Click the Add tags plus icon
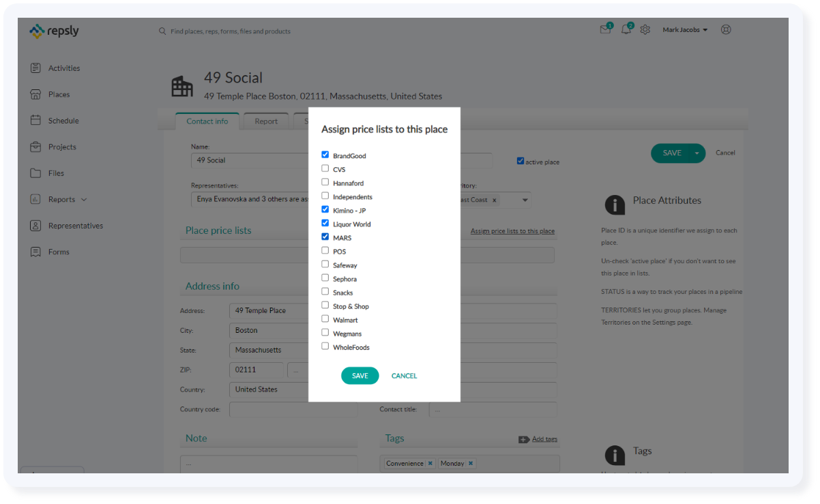This screenshot has height=504, width=820. [524, 439]
